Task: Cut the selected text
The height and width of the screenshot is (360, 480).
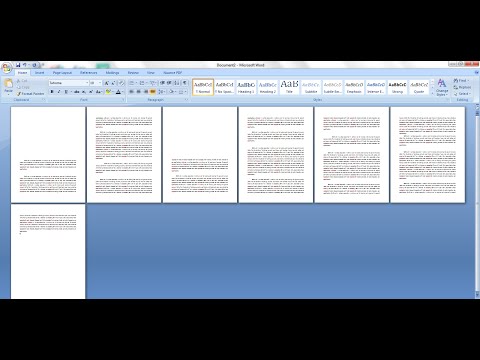Action: click(22, 81)
